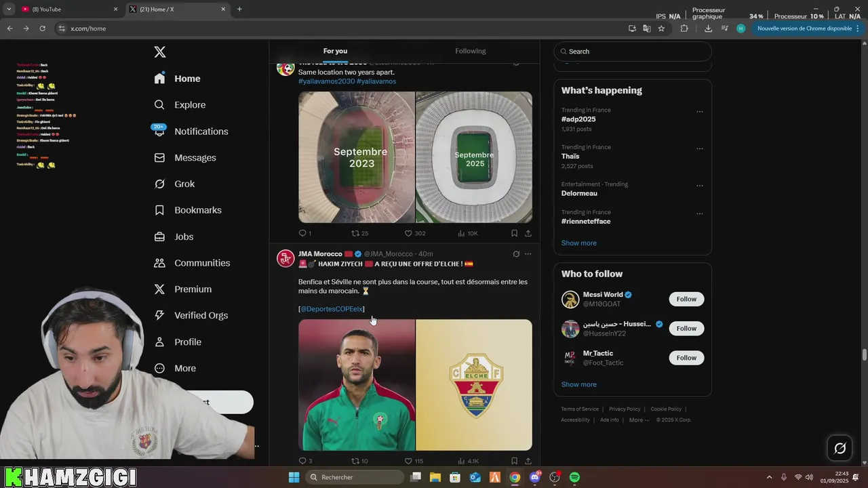Reply to the stadium post with 1 reply
Image resolution: width=868 pixels, height=488 pixels.
point(304,233)
